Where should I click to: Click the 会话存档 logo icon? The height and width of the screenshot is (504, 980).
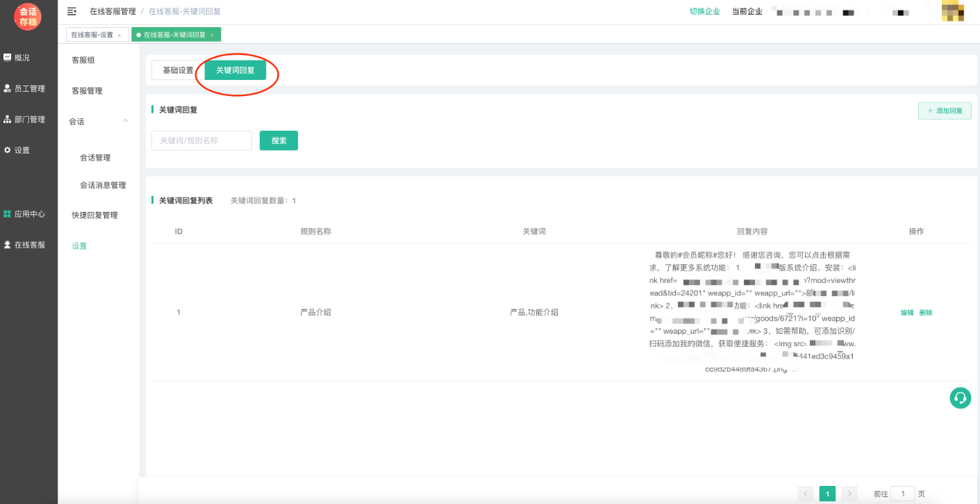28,17
